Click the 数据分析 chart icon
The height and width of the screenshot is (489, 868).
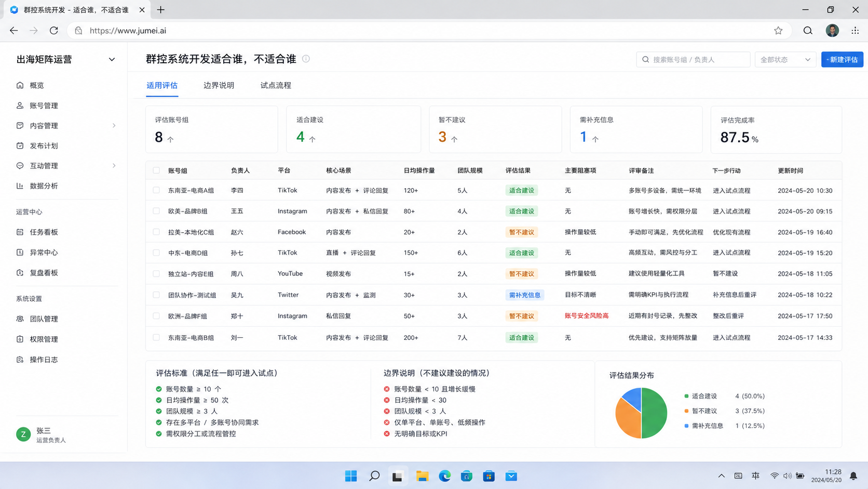[x=20, y=186]
